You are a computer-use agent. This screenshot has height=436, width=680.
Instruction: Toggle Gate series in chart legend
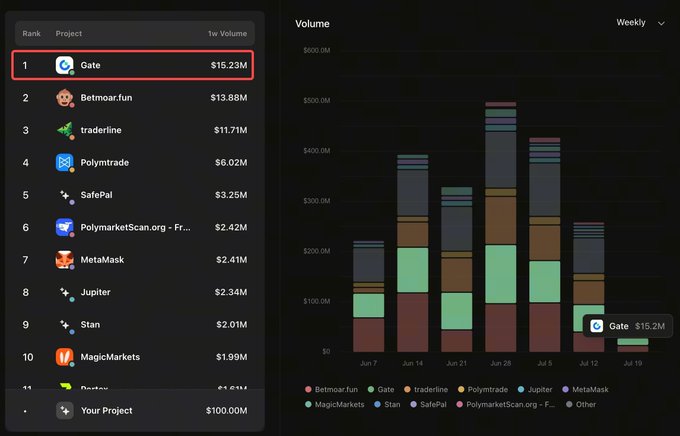coord(381,390)
